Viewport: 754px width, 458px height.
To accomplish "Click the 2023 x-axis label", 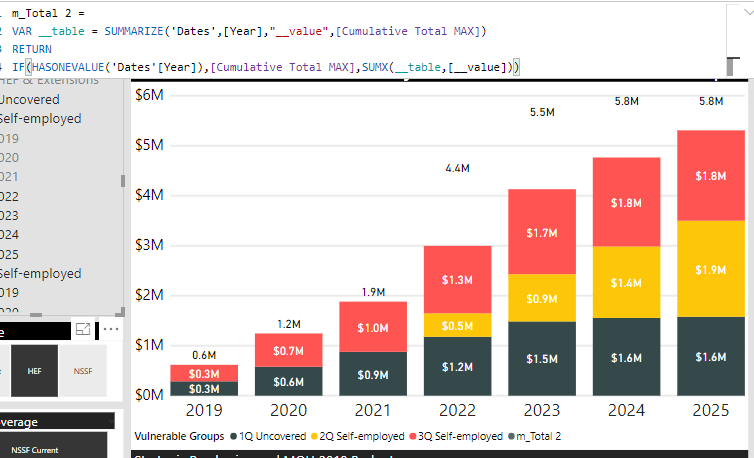I will (x=542, y=410).
